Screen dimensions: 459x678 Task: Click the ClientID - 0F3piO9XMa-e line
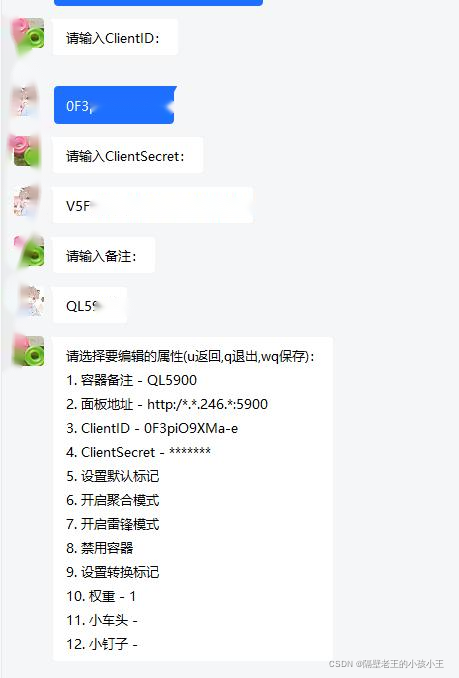pyautogui.click(x=152, y=428)
